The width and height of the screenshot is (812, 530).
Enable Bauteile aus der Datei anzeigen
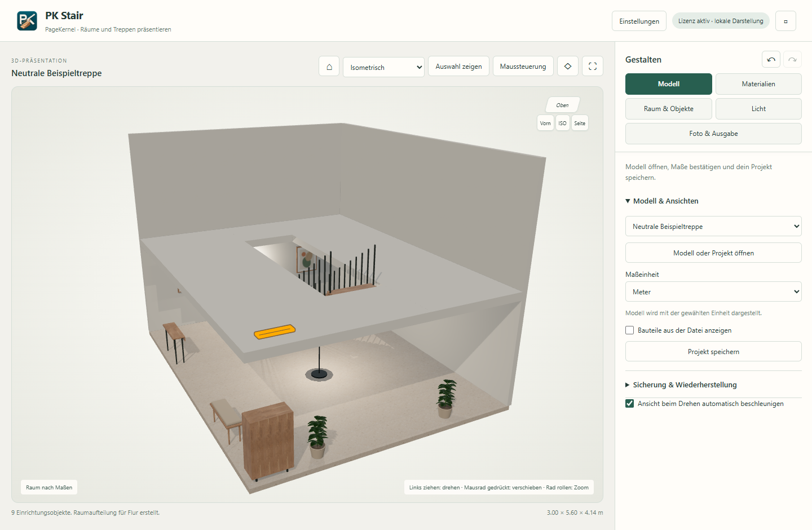630,330
